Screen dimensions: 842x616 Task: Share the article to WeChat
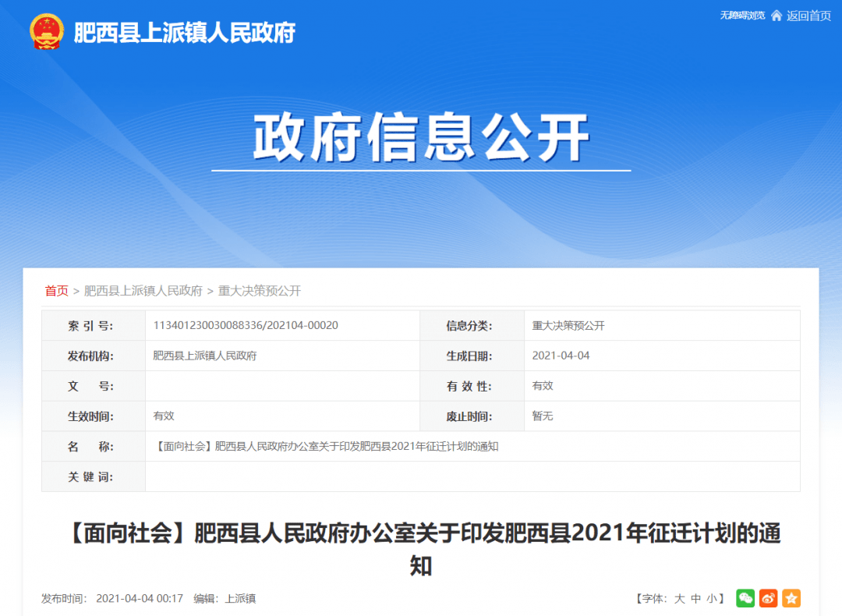point(745,598)
